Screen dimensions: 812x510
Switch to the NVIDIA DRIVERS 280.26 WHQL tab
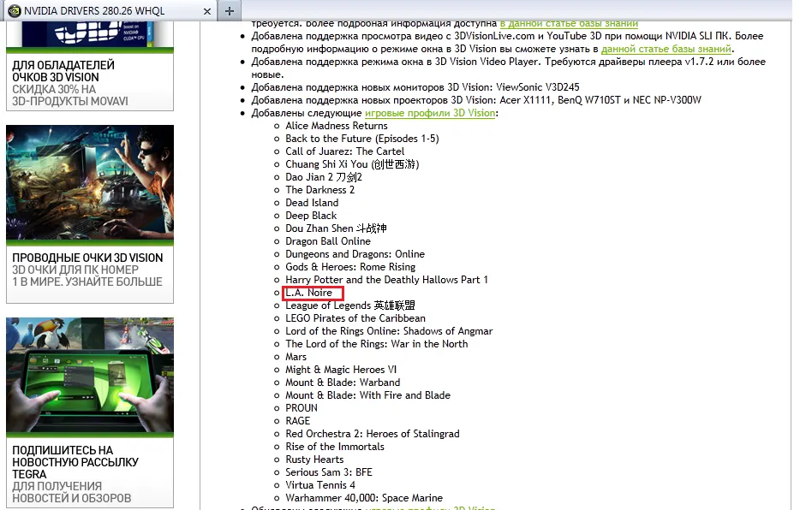[103, 11]
